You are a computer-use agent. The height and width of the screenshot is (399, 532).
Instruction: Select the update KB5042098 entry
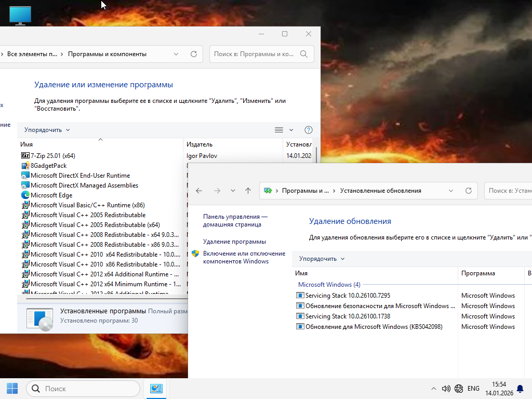(374, 327)
